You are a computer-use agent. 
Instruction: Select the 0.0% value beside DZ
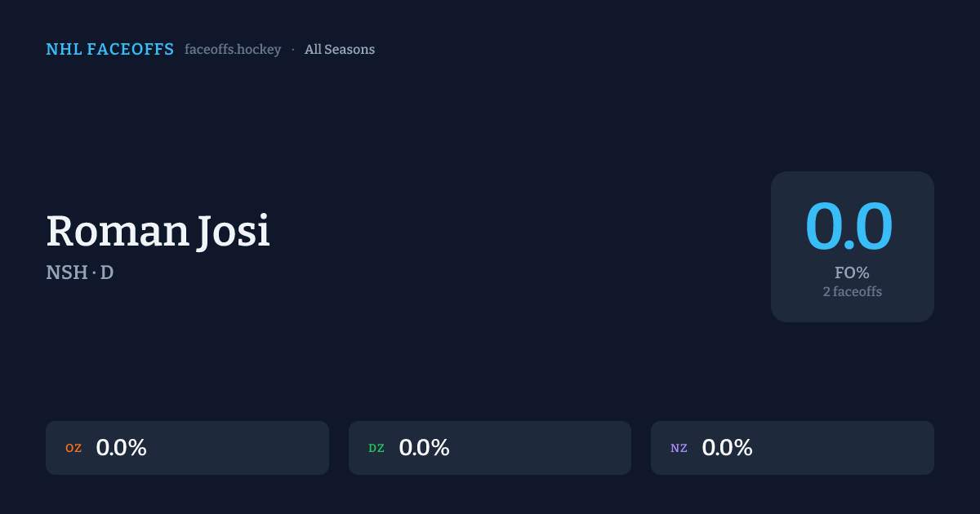pos(424,448)
